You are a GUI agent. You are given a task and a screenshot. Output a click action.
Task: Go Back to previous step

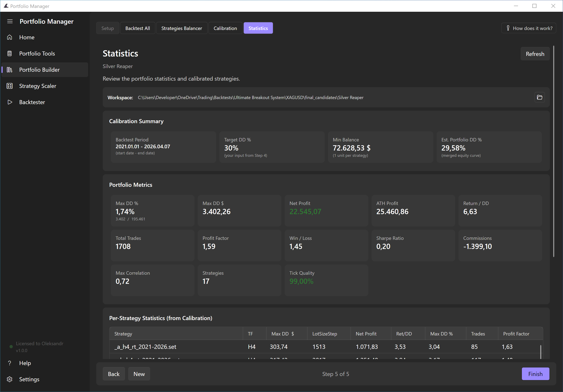[x=114, y=374]
